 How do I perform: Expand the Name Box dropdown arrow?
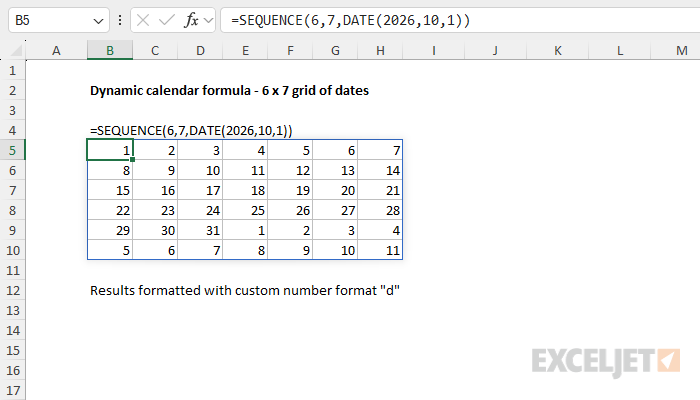[98, 21]
